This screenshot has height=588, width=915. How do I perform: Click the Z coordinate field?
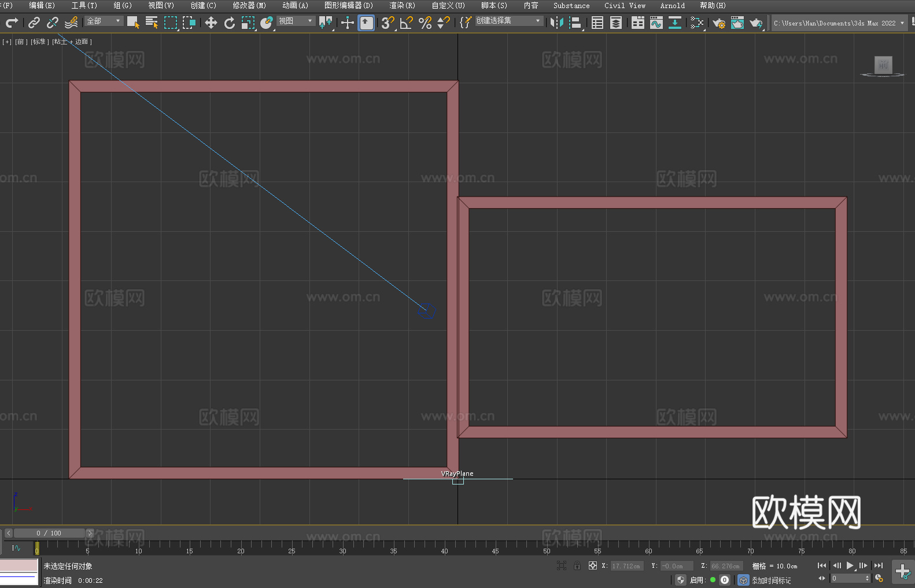[x=726, y=566]
